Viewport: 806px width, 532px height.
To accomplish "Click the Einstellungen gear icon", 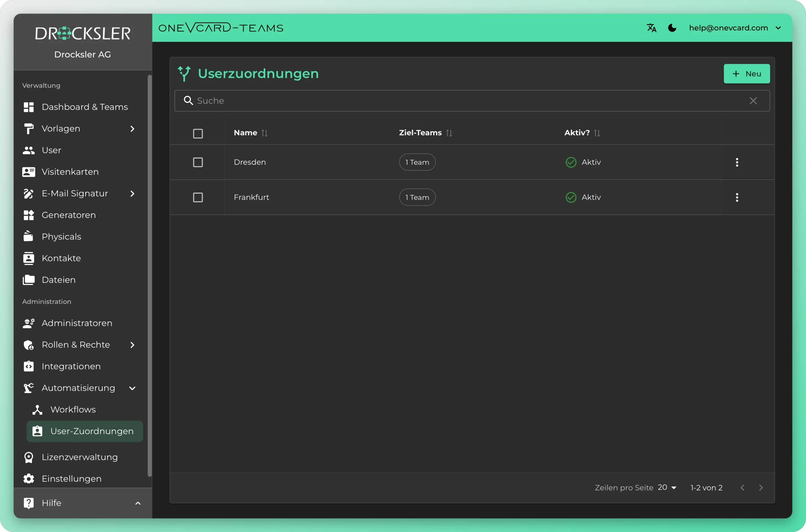I will click(29, 479).
